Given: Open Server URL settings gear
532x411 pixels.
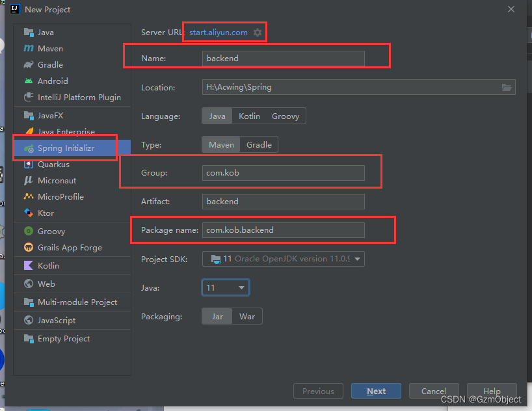Looking at the screenshot, I should (258, 33).
